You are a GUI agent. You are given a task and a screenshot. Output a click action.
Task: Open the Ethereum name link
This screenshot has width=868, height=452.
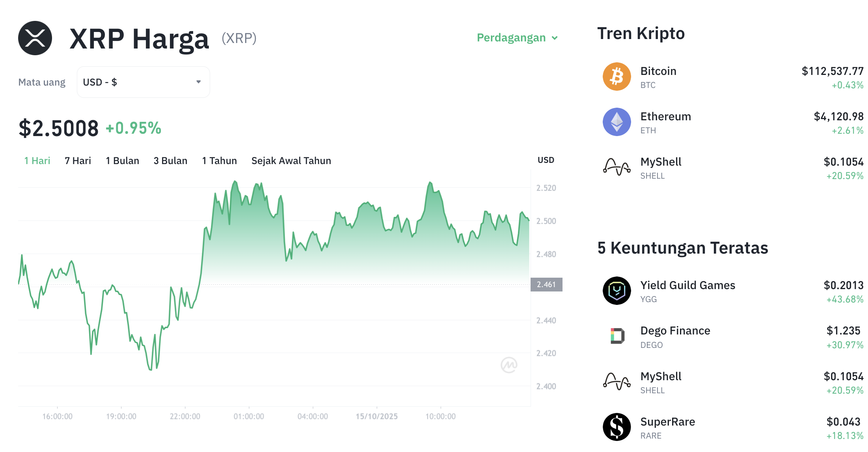coord(665,117)
